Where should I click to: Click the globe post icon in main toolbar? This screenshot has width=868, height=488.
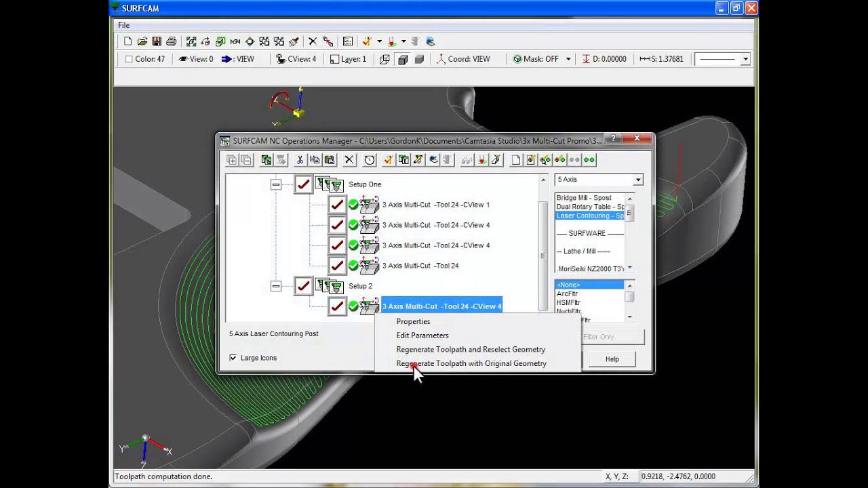click(430, 41)
